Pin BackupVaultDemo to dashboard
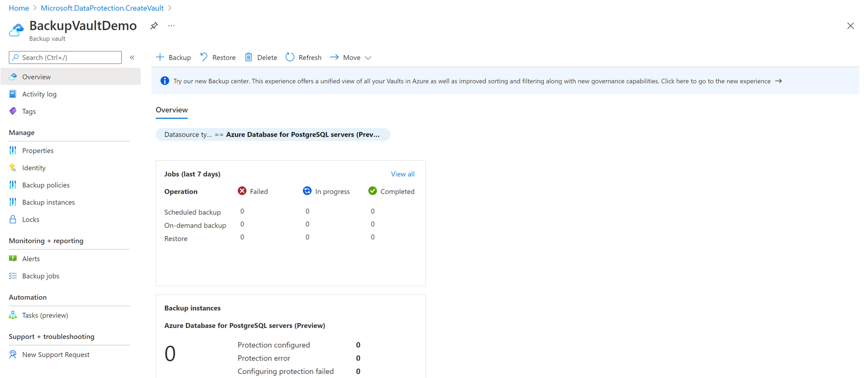Viewport: 868px width, 378px height. (154, 26)
